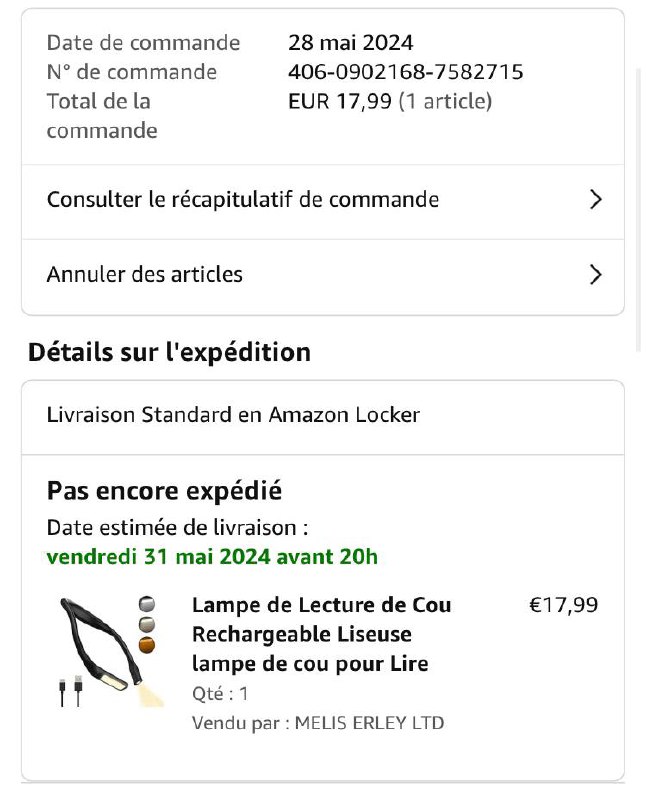Click the order date 28 mai 2024

350,43
